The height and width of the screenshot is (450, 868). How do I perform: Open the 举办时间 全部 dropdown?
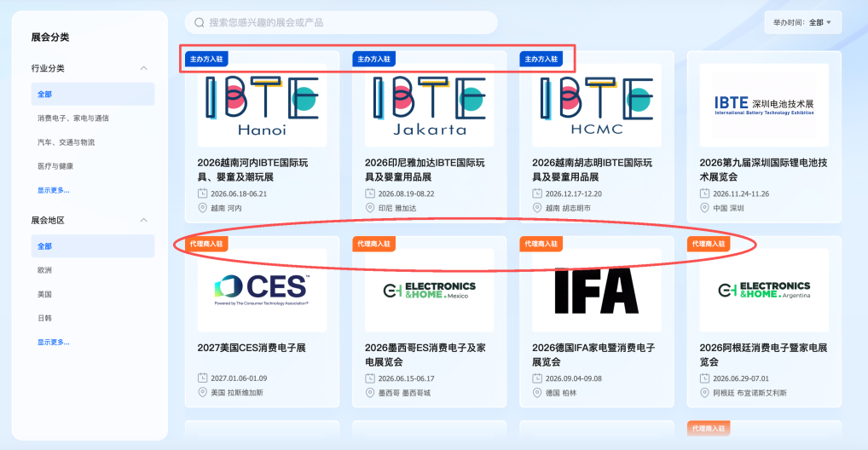click(802, 23)
